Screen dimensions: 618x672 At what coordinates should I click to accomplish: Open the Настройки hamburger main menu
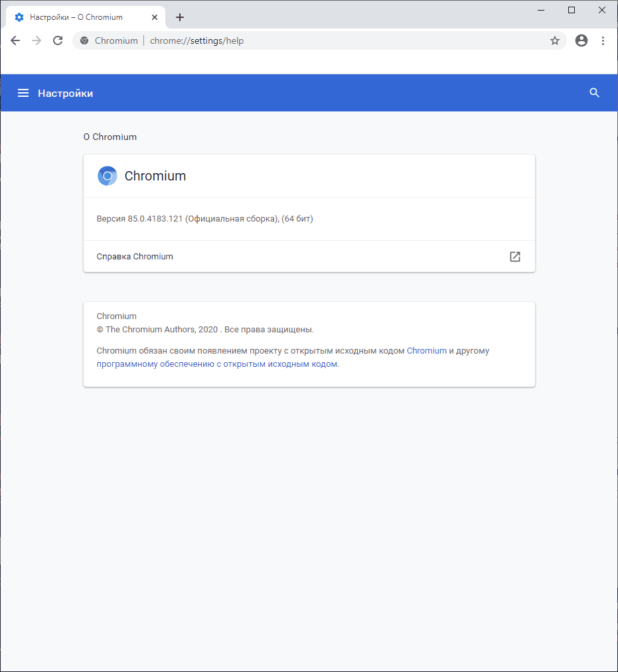pos(23,93)
